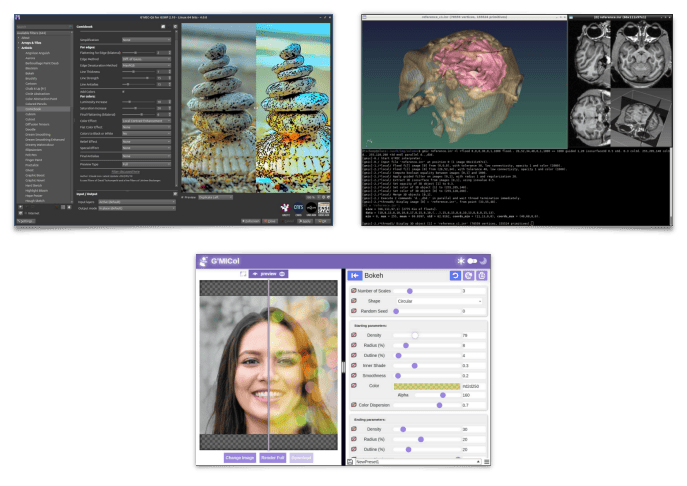This screenshot has height=486, width=687.
Task: Open the Color Effect dropdown
Action: [x=146, y=121]
